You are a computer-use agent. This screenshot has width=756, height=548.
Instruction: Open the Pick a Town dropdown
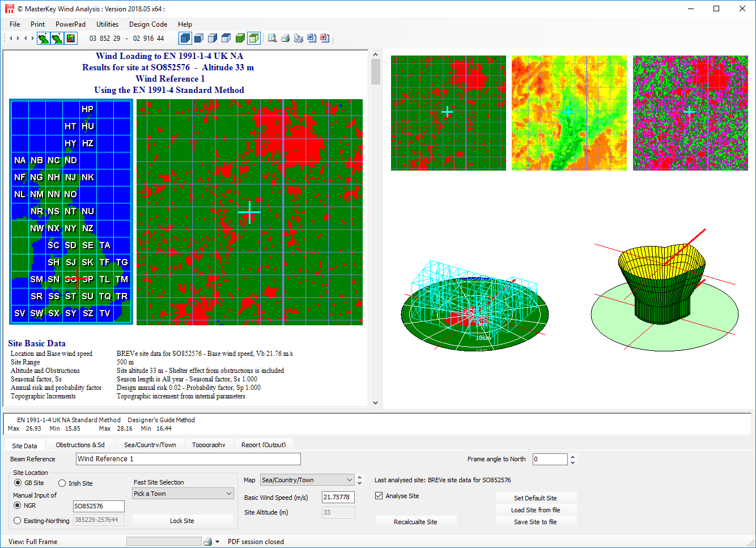[182, 494]
